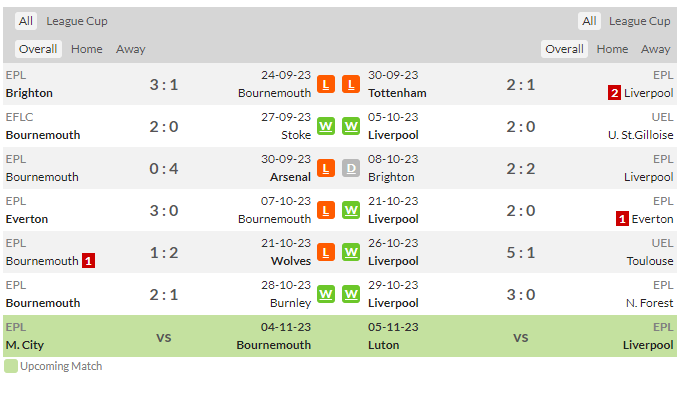The height and width of the screenshot is (399, 679).
Task: Open the Bournemouth 0:4 Arsenal score
Action: pos(164,169)
